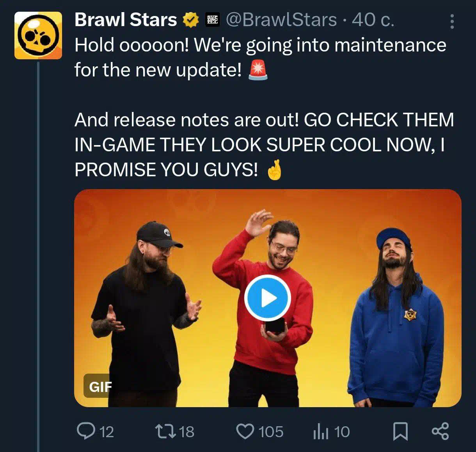
Task: Click the Brawl Stars display name
Action: [126, 20]
